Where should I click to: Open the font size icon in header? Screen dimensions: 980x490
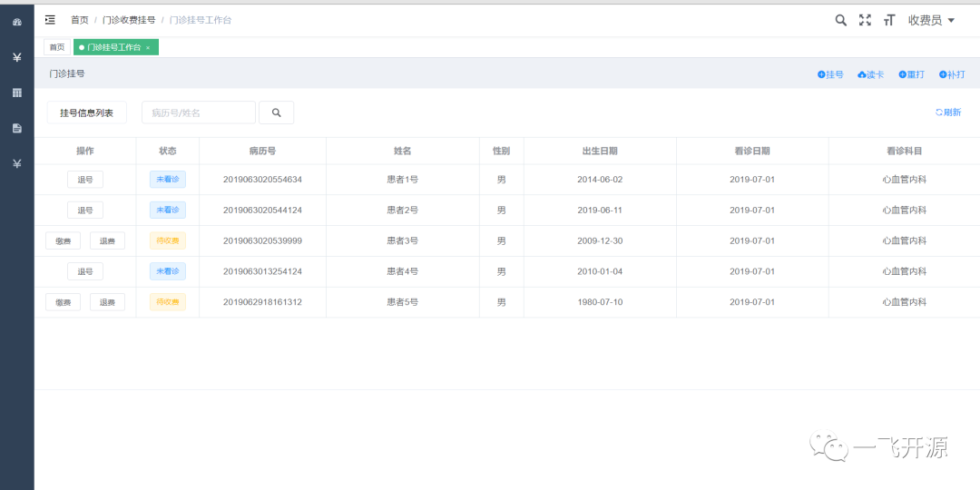click(x=889, y=20)
